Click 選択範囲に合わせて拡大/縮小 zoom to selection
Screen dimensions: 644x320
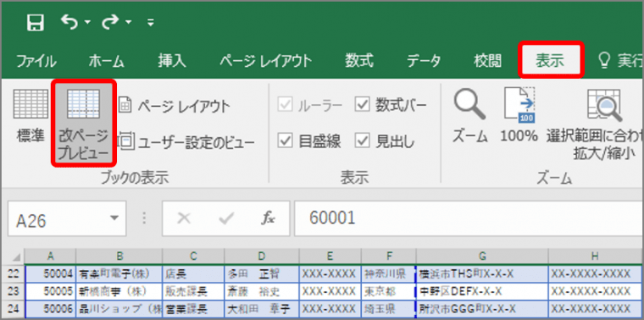596,125
